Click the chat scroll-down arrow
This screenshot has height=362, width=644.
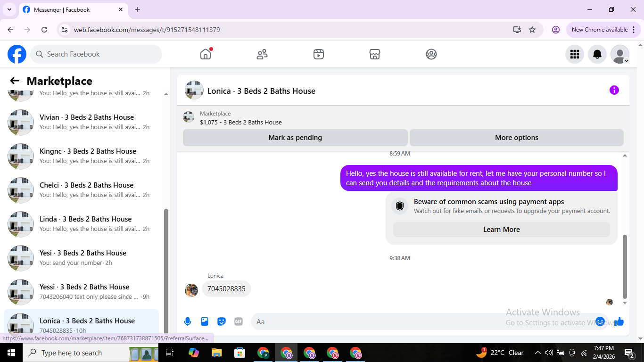pos(625,303)
